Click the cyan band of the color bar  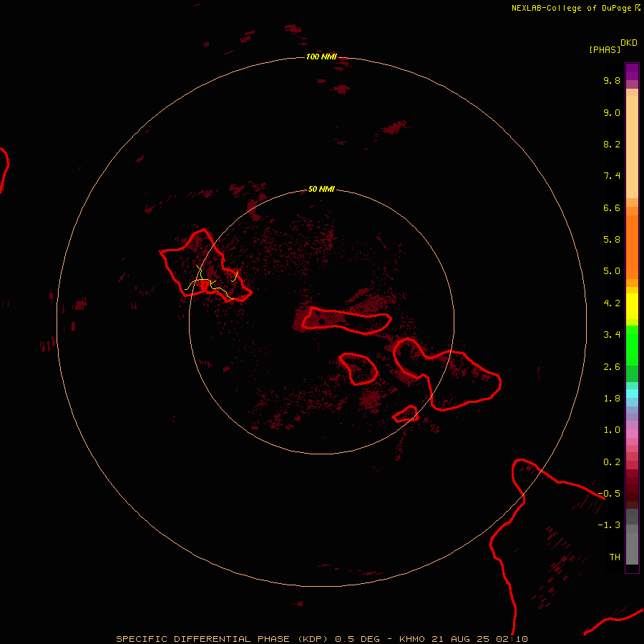pyautogui.click(x=632, y=394)
